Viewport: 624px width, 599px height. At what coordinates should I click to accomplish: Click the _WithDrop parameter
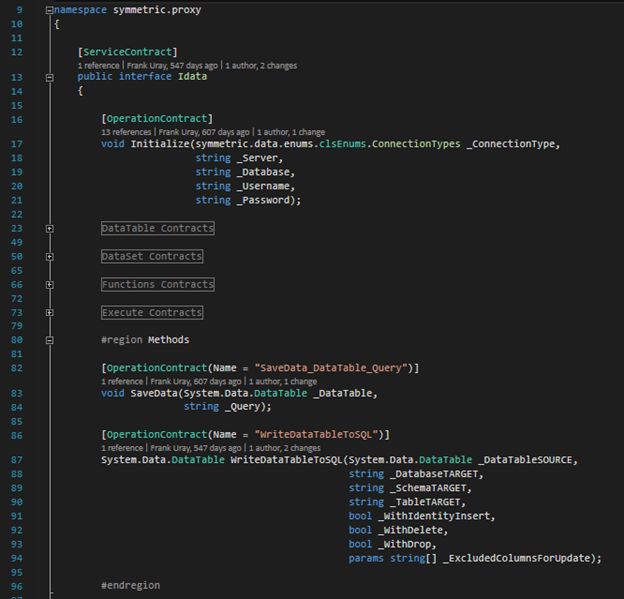point(404,544)
